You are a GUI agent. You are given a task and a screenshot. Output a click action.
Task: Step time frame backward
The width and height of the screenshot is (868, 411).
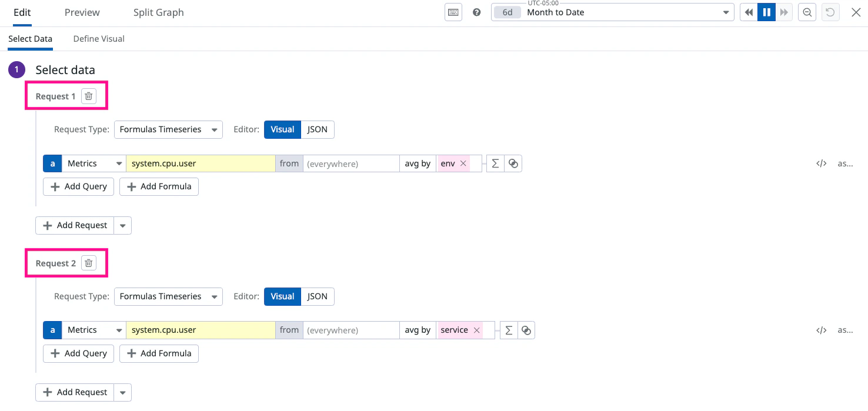click(x=749, y=12)
